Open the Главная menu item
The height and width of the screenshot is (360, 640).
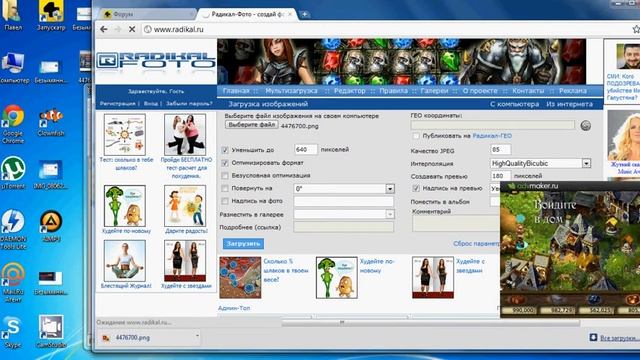point(236,91)
